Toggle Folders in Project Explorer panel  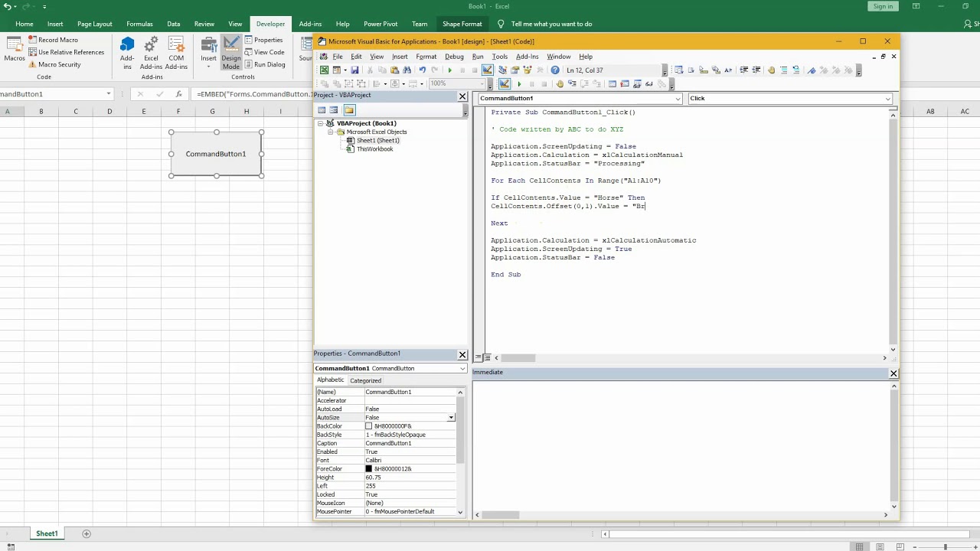(349, 109)
